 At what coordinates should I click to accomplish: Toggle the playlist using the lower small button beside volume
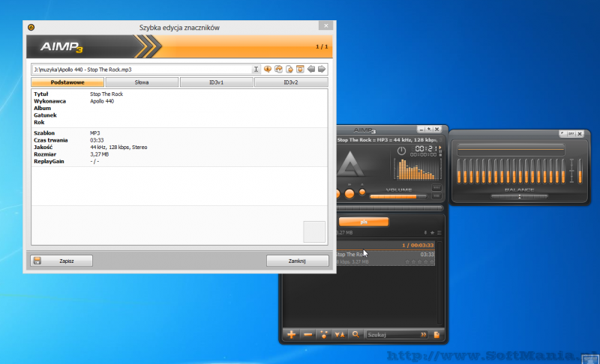coord(436,196)
